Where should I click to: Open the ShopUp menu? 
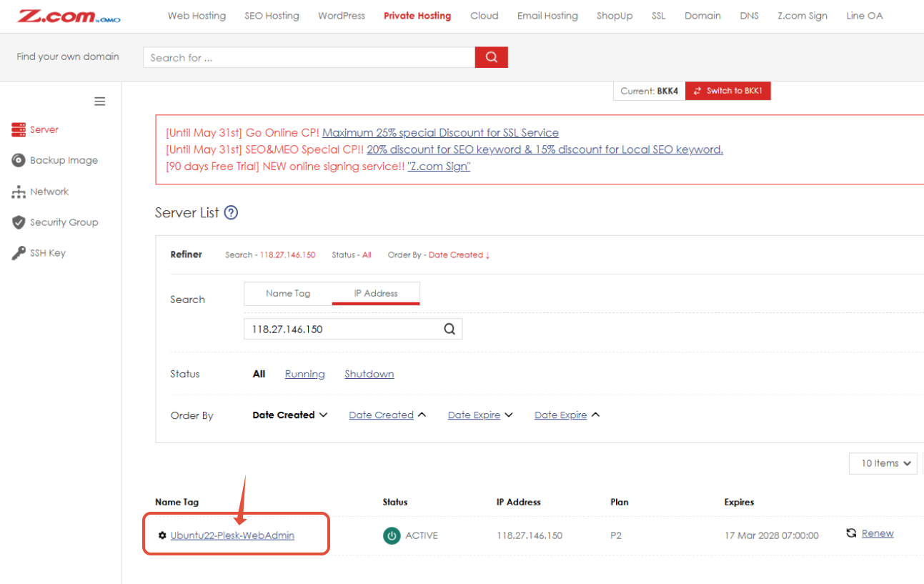coord(615,16)
